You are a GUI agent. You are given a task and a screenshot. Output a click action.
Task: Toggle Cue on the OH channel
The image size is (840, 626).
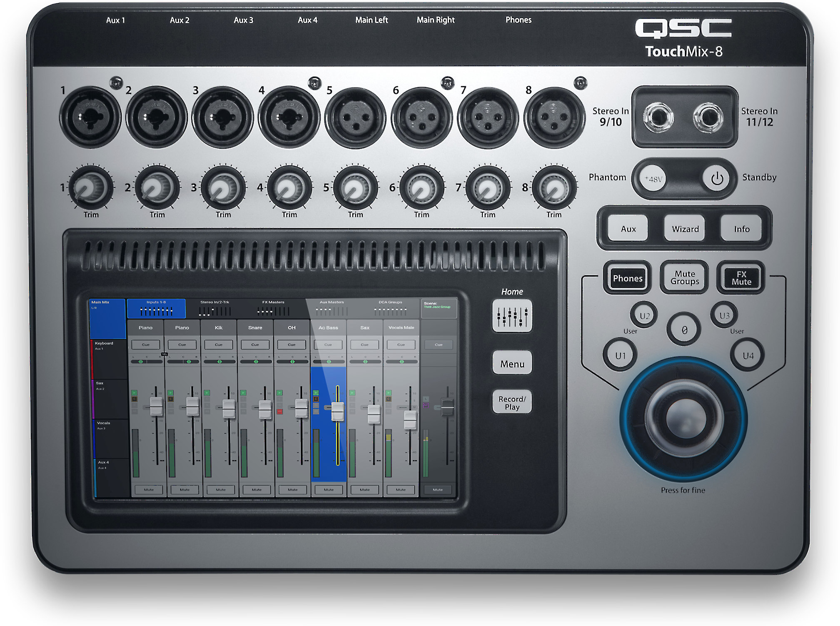(292, 344)
